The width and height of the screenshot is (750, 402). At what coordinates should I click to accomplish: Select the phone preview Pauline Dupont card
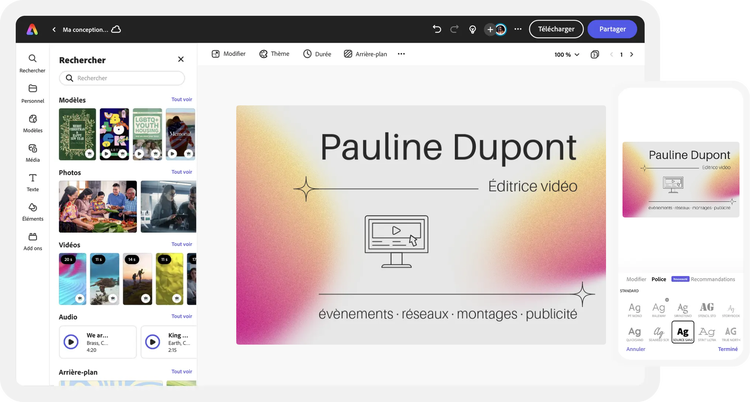(x=681, y=179)
